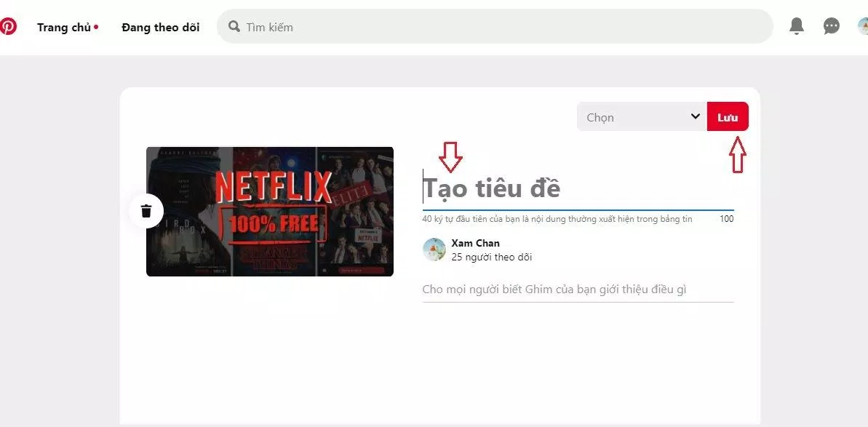The height and width of the screenshot is (427, 868).
Task: Click the red dot beside Trang chủ
Action: [96, 27]
